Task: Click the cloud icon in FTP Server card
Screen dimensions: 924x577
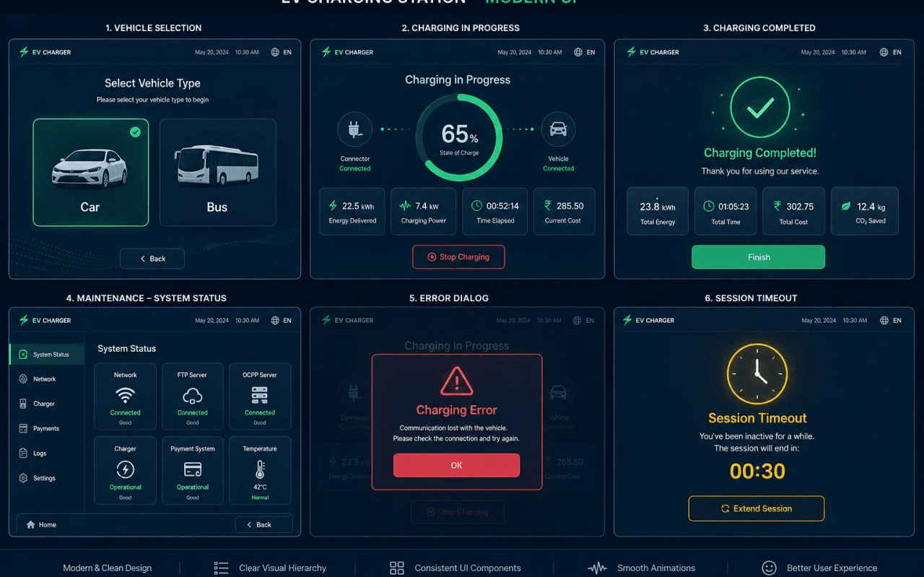Action: click(x=193, y=395)
